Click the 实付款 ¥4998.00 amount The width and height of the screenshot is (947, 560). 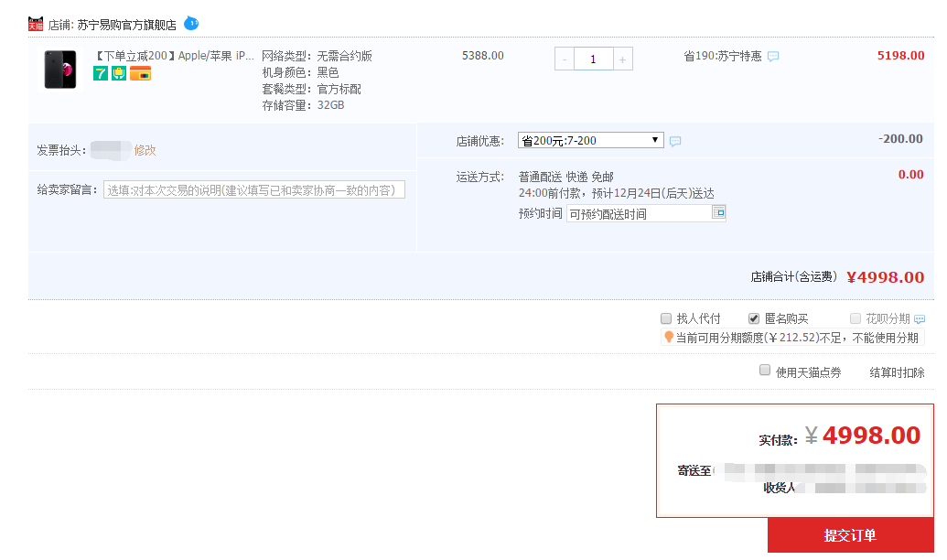863,436
